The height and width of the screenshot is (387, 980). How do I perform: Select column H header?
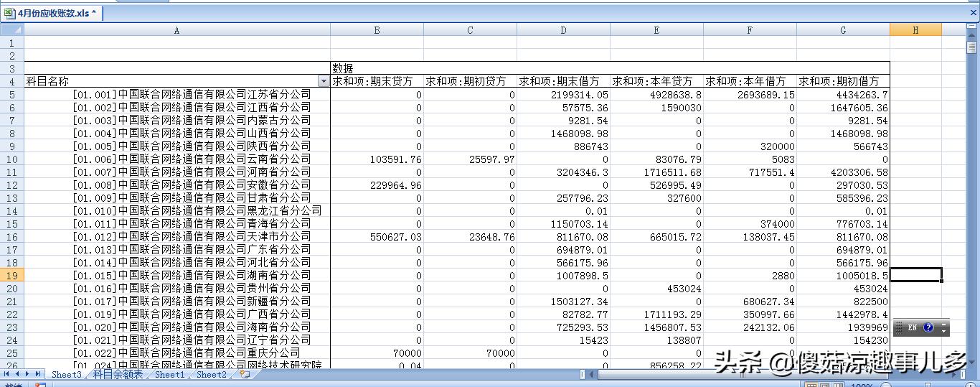tap(915, 29)
